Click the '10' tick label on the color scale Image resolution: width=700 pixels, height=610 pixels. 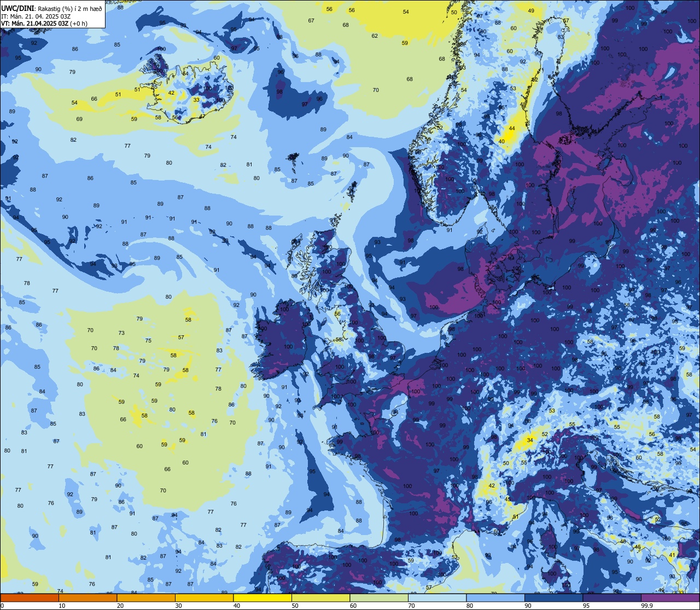tap(62, 606)
